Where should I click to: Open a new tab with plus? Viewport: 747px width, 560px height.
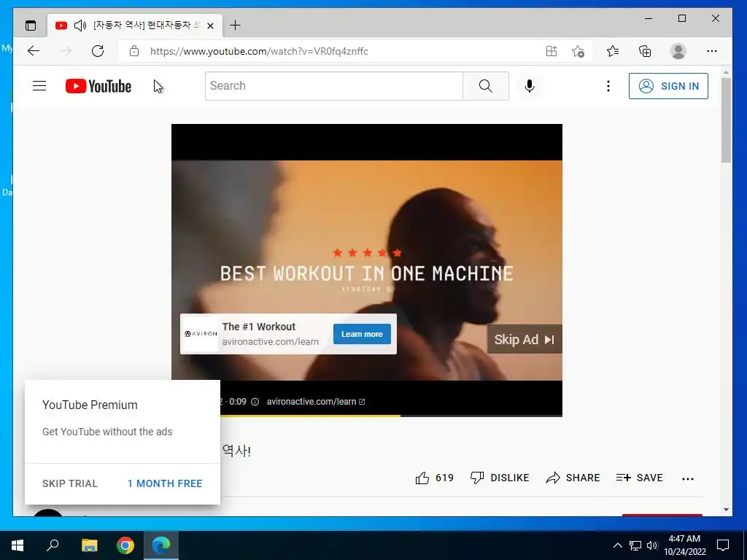click(x=235, y=26)
